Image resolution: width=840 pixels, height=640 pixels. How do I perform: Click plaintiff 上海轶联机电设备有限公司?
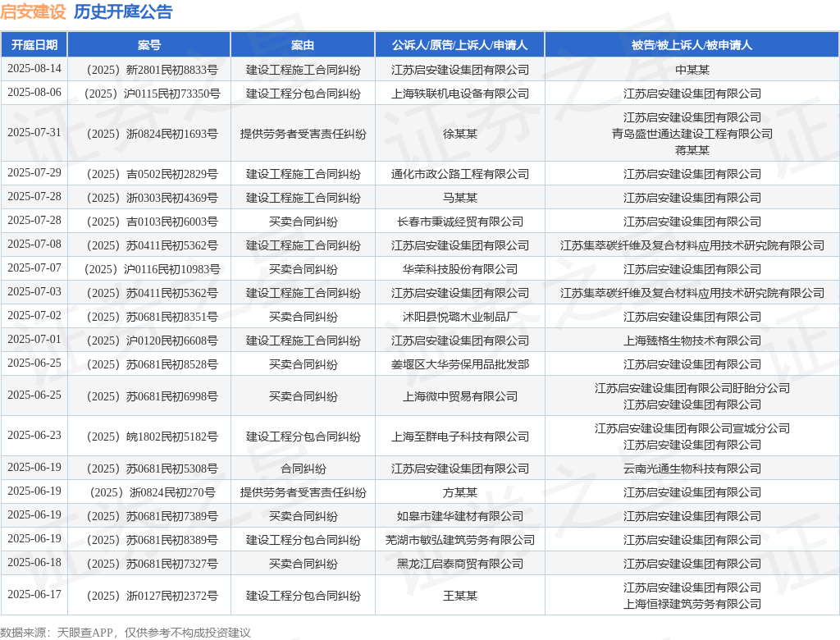click(x=460, y=94)
